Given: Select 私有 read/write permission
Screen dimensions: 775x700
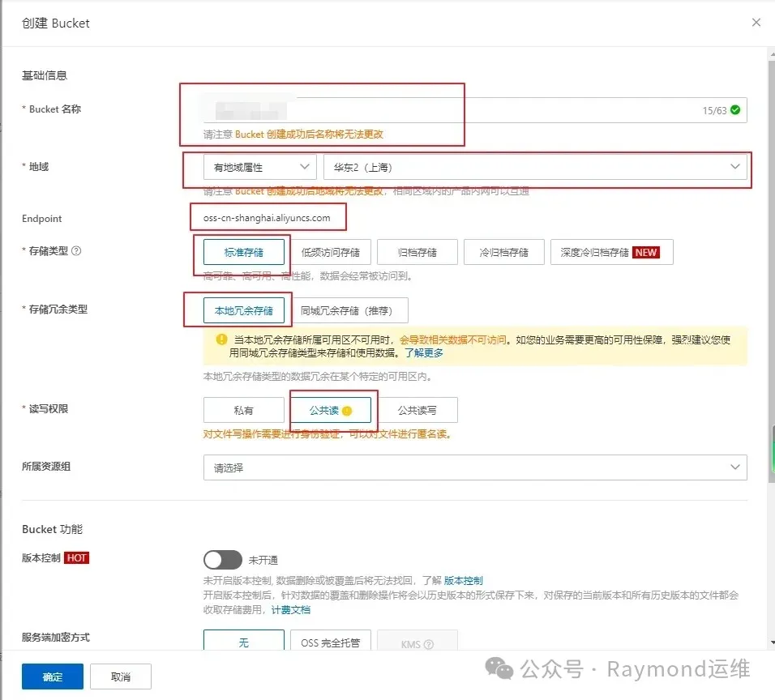Looking at the screenshot, I should (244, 410).
